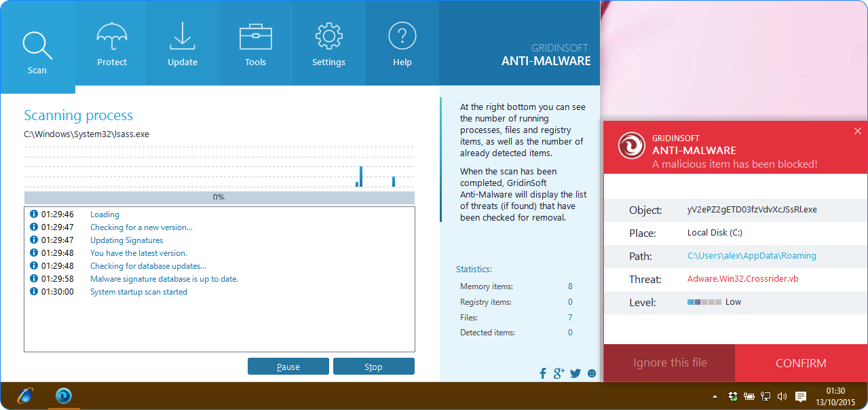868x410 pixels.
Task: Open the AppData Roaming path link
Action: pyautogui.click(x=751, y=256)
